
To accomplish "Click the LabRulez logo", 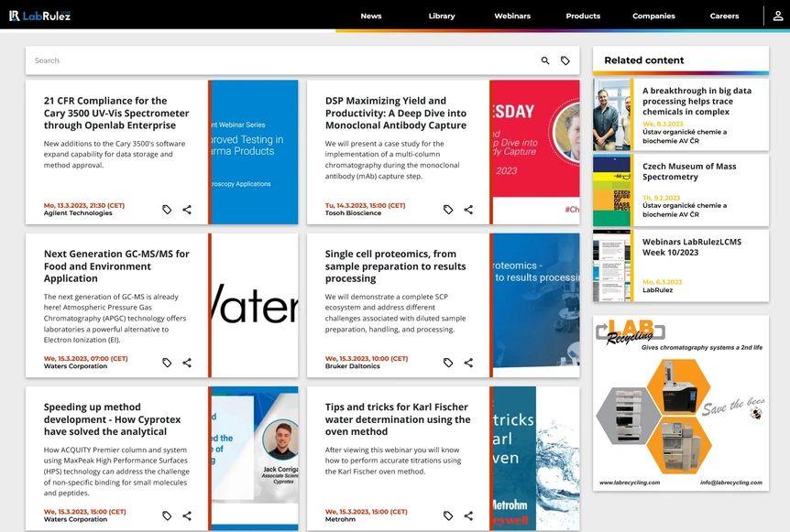I will coord(39,16).
